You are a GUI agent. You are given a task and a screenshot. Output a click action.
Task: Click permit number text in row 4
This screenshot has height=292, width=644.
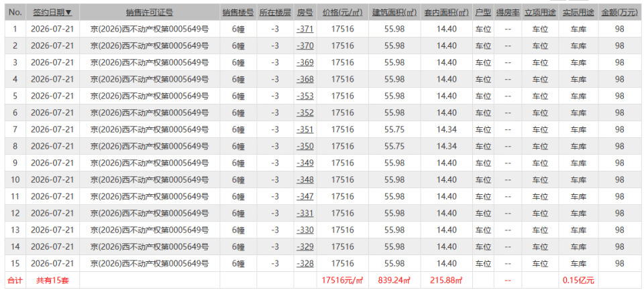pos(150,79)
